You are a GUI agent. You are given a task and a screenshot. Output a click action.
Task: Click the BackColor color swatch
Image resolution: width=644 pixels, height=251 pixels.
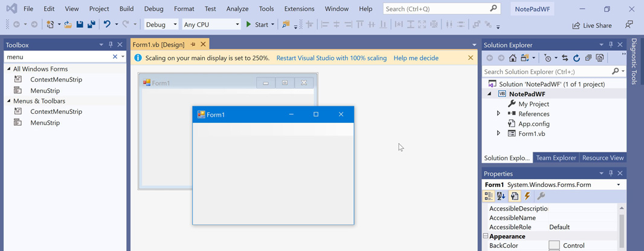click(x=554, y=246)
